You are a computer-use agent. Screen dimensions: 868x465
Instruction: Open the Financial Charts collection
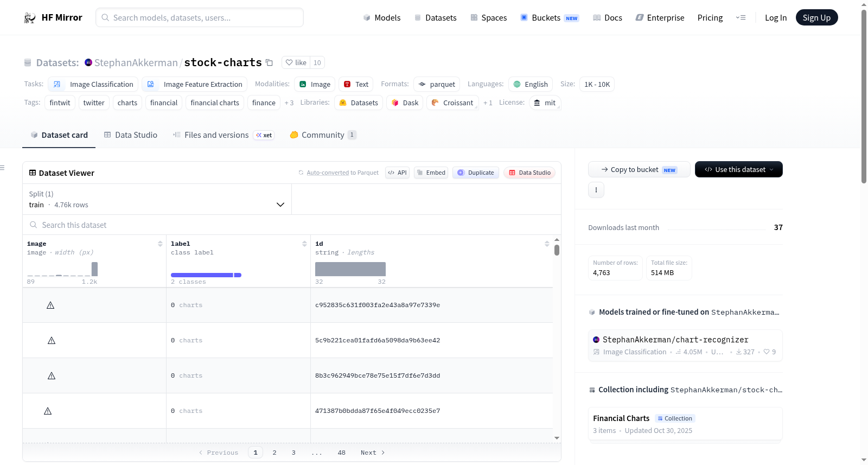(685, 424)
